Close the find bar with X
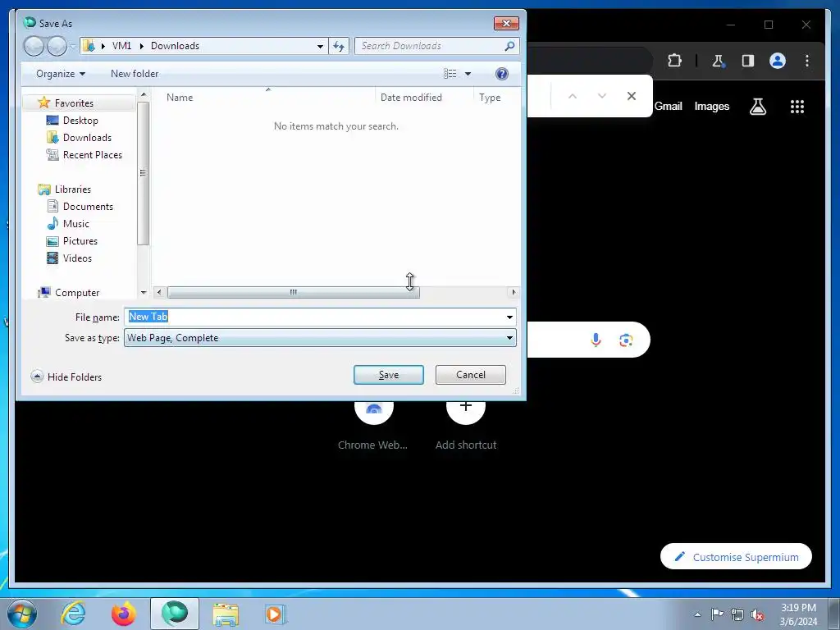Image resolution: width=840 pixels, height=630 pixels. [632, 96]
